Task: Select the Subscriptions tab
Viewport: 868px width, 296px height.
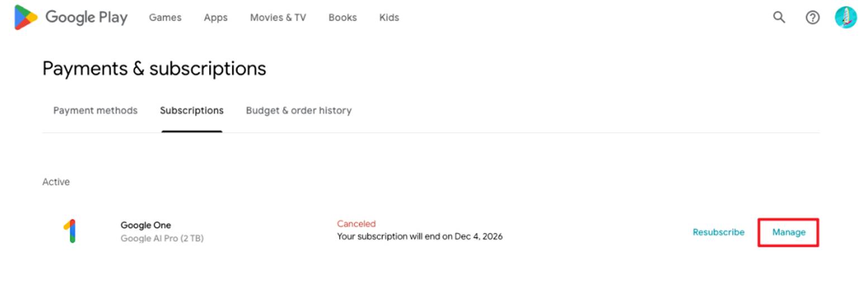Action: coord(192,111)
